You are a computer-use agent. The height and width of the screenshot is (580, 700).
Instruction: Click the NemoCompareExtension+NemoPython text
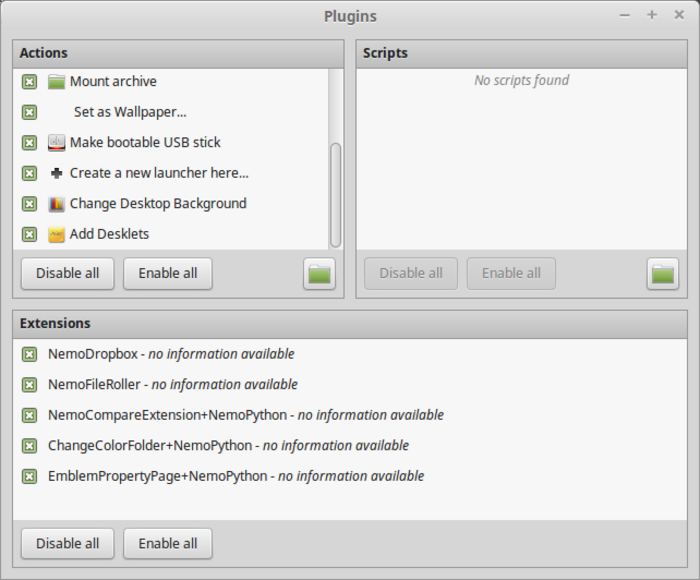[x=246, y=416]
